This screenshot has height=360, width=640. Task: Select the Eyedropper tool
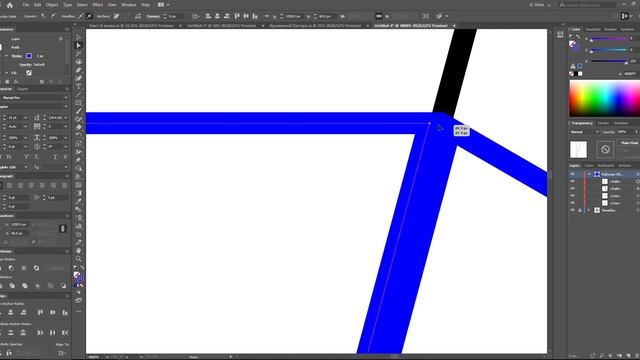(x=78, y=201)
